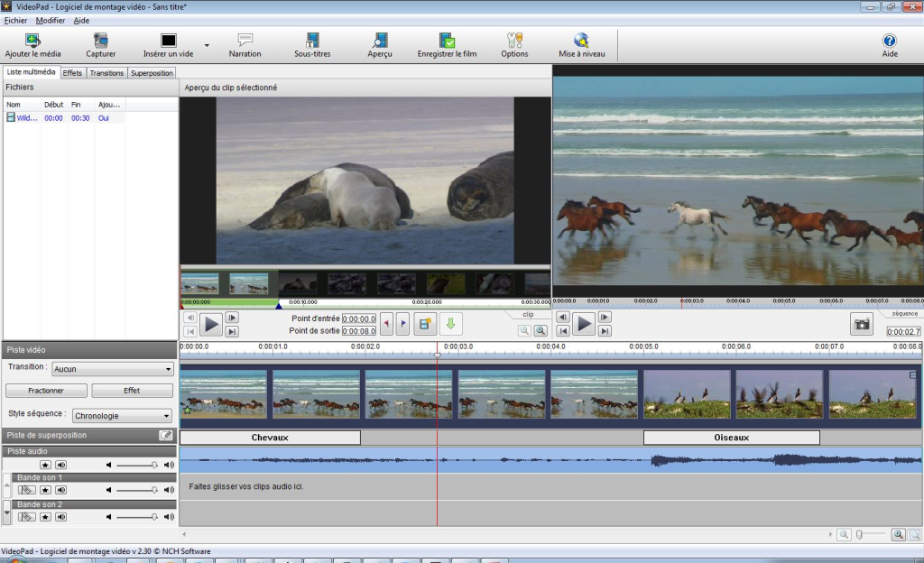Adjust the timeline zoom slider

click(860, 535)
